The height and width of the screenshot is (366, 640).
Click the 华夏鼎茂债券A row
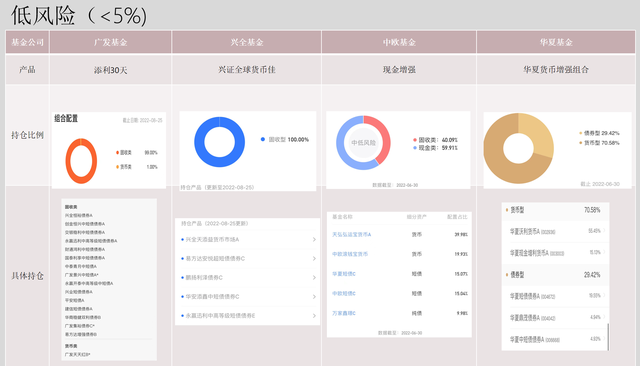coord(555,317)
